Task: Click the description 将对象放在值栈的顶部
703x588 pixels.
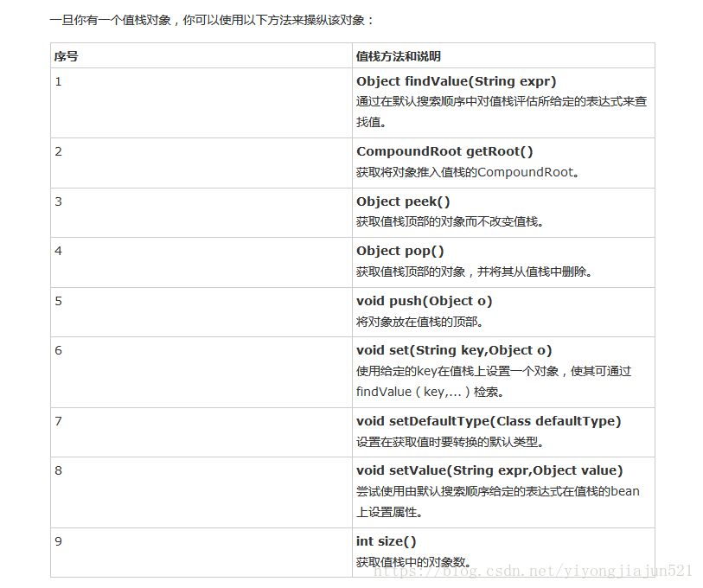Action: 419,322
